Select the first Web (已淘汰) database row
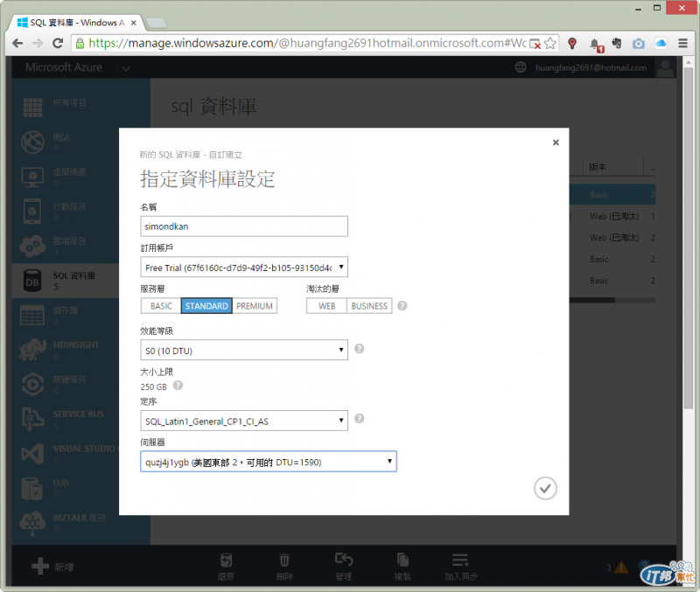 tap(613, 216)
